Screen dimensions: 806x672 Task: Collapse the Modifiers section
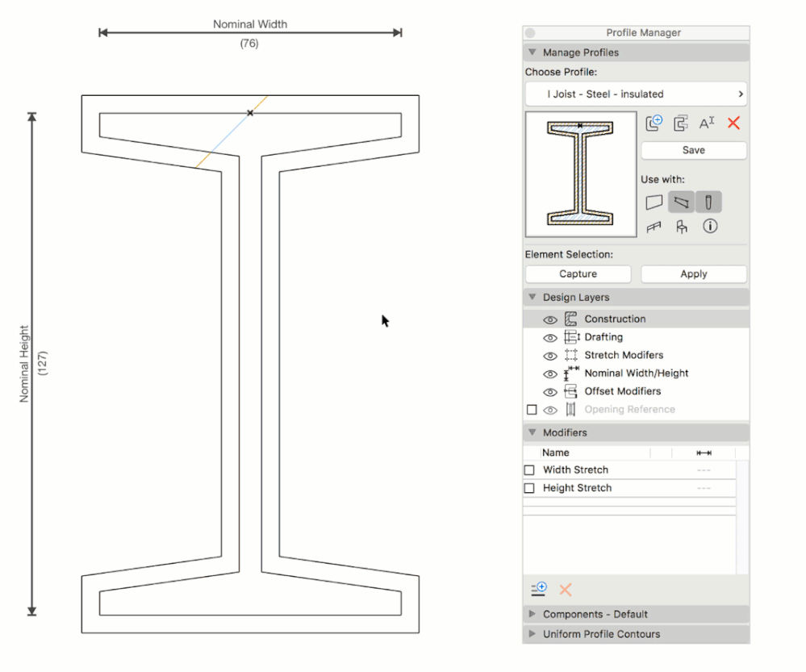pyautogui.click(x=532, y=432)
